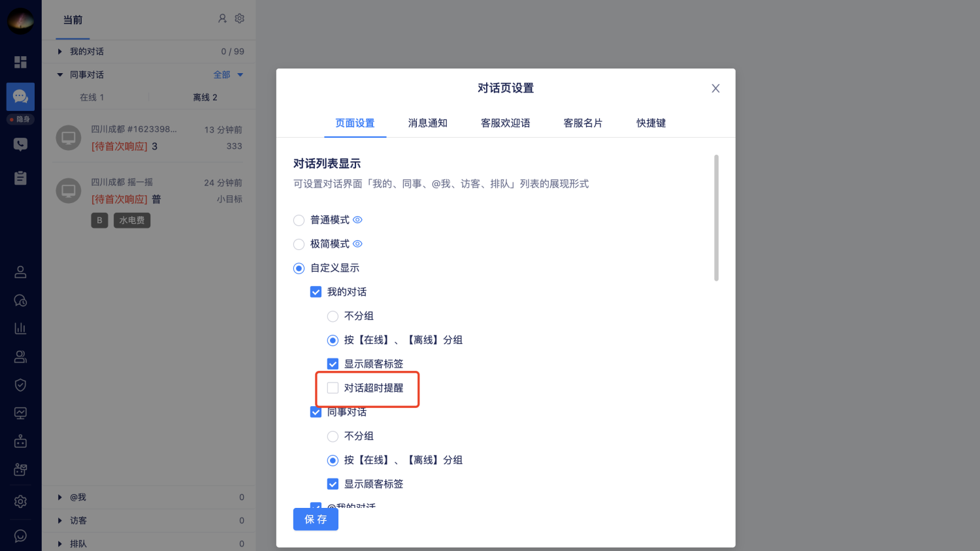
Task: Expand the 排队 list
Action: tap(60, 544)
